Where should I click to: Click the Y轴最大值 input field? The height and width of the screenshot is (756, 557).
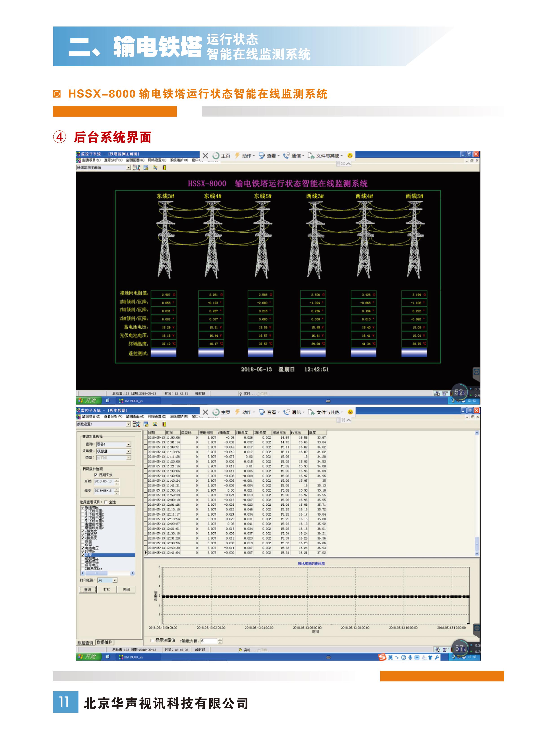[209, 641]
